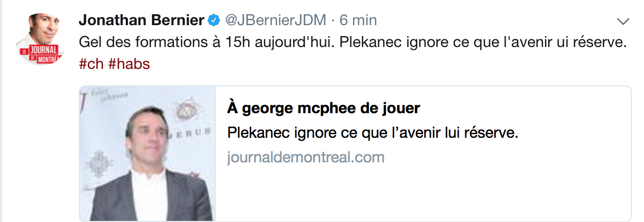This screenshot has width=644, height=222.
Task: Click the link card photo thumbnail
Action: [x=148, y=154]
